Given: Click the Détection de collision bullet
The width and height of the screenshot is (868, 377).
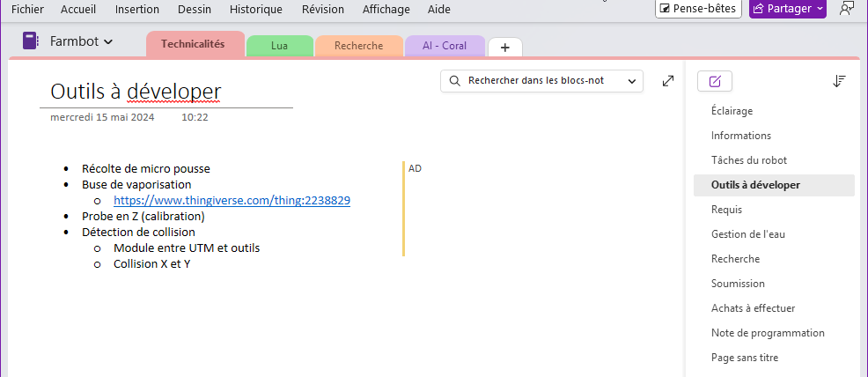Looking at the screenshot, I should tap(138, 232).
